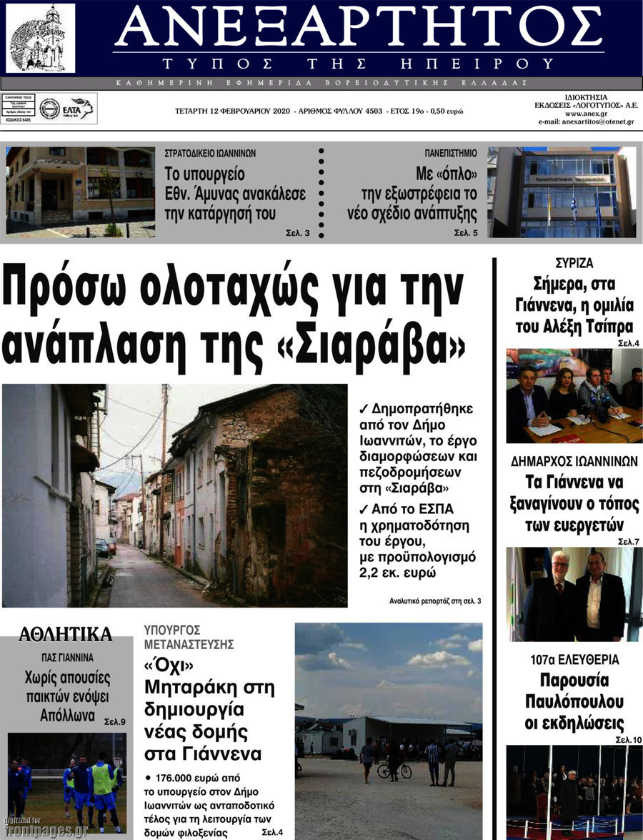Click the ΕΛΤΑ postal logo

(78, 109)
